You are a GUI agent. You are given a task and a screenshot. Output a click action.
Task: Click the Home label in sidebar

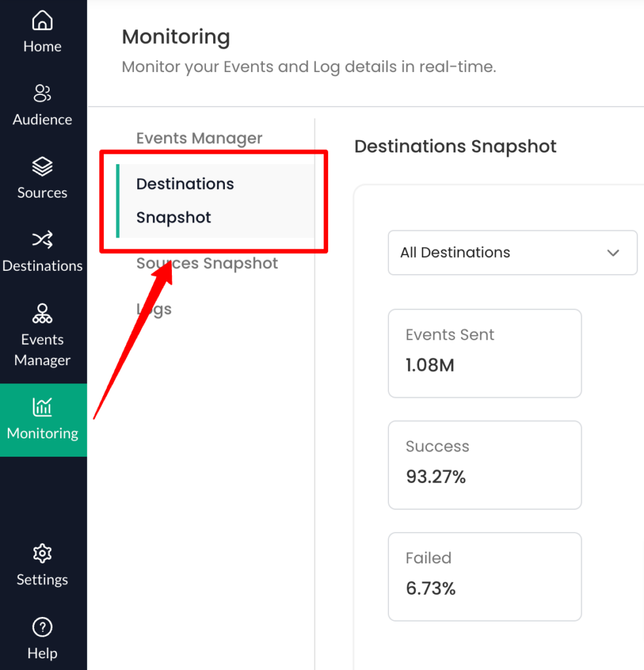click(42, 46)
